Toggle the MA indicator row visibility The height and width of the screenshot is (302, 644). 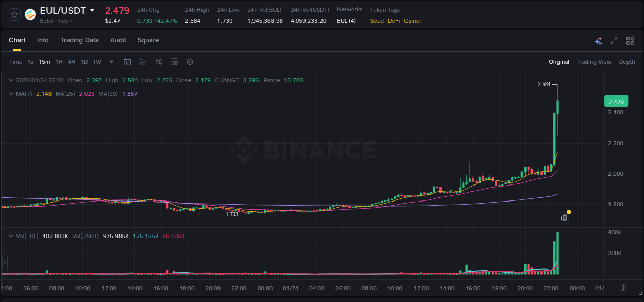(x=11, y=94)
